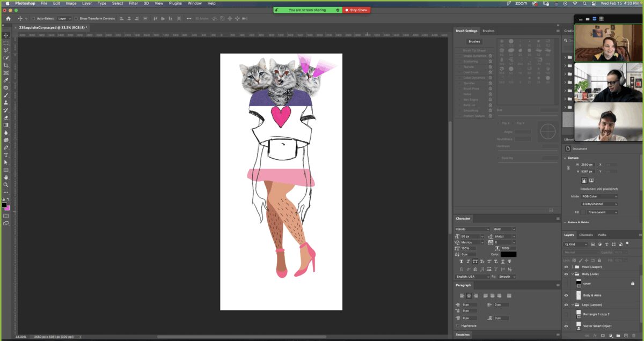Collapse the Canvas section in Properties
The image size is (644, 341).
click(x=566, y=158)
